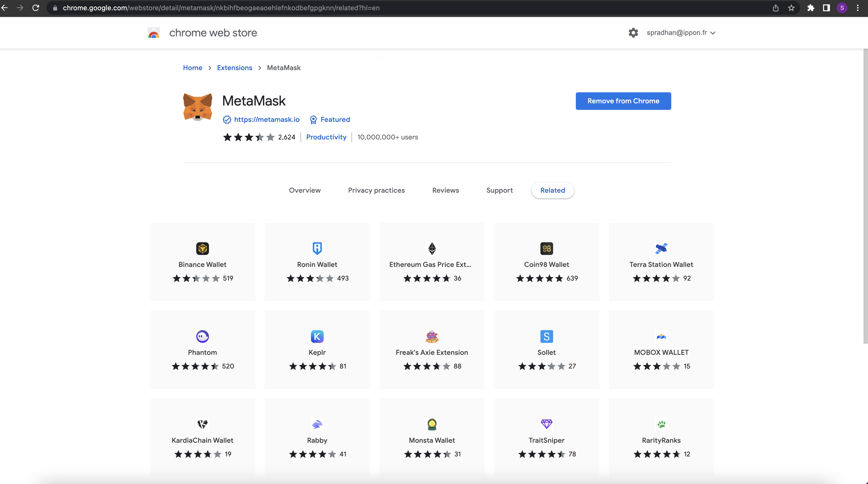Click Remove from Chrome button
The height and width of the screenshot is (484, 868).
coord(623,101)
